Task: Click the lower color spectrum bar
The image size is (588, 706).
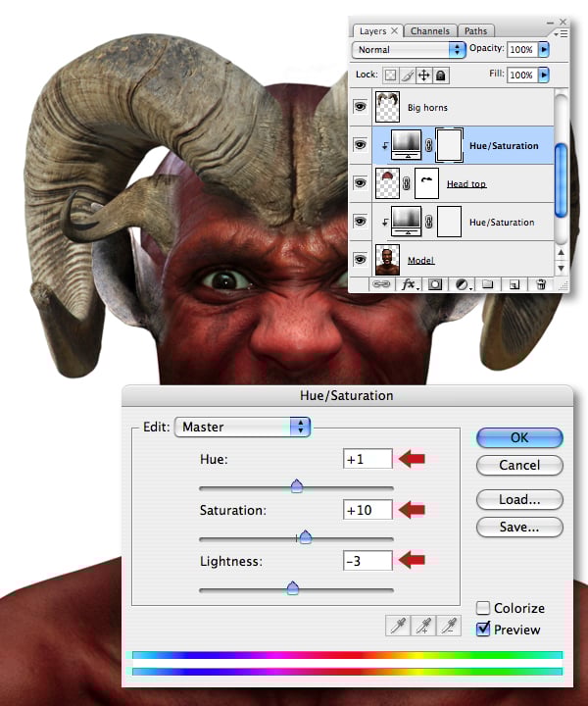Action: coord(347,672)
